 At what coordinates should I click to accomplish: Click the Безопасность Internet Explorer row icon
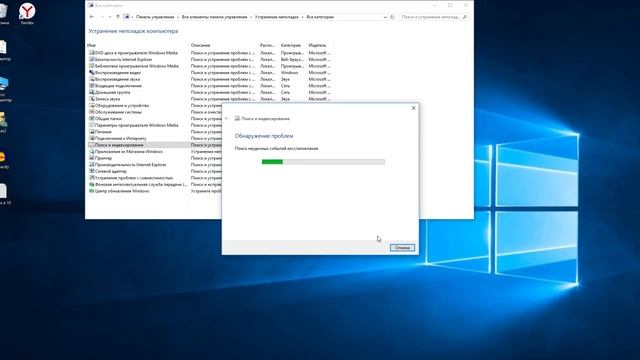click(x=91, y=59)
